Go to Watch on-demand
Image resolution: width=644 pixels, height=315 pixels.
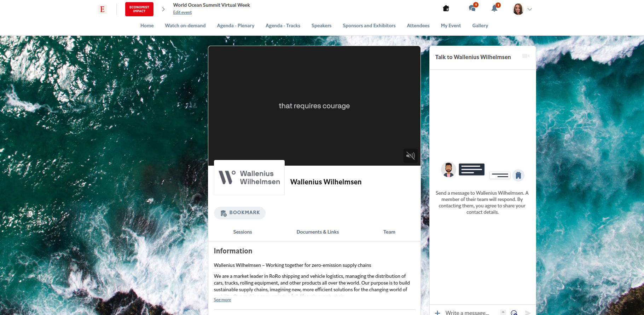pyautogui.click(x=185, y=25)
